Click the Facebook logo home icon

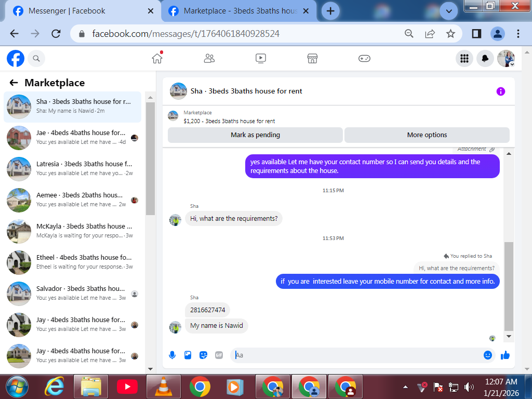(x=16, y=59)
